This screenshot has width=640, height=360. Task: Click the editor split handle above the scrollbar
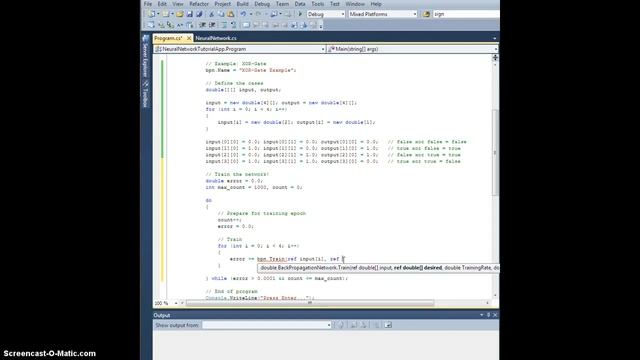click(x=495, y=58)
